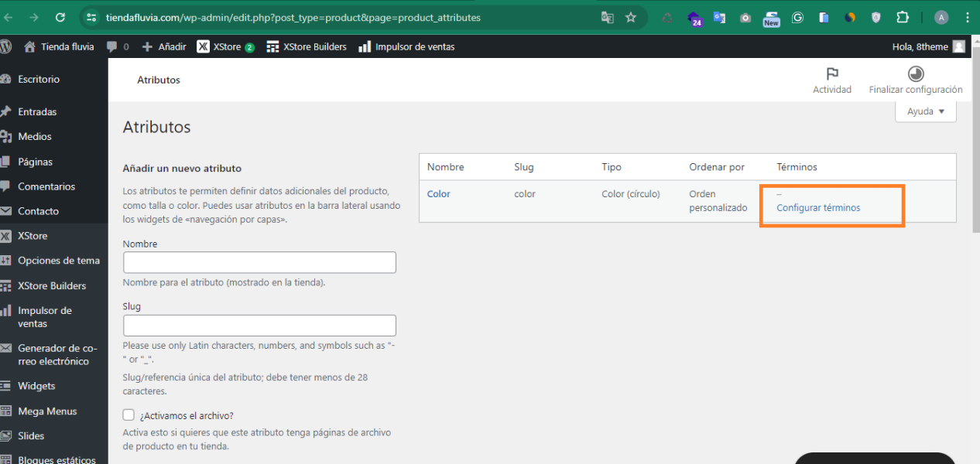
Task: Click the color slug cell
Action: click(x=525, y=194)
